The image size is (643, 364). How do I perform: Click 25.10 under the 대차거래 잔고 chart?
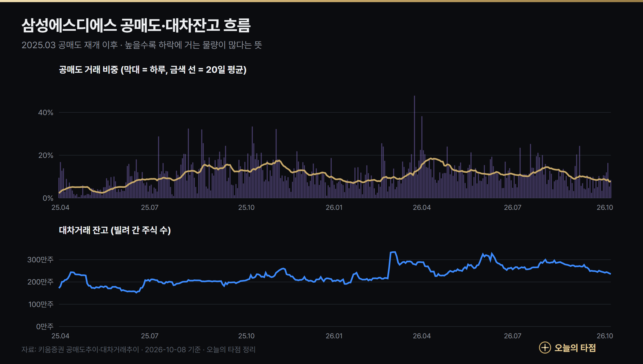pyautogui.click(x=246, y=336)
